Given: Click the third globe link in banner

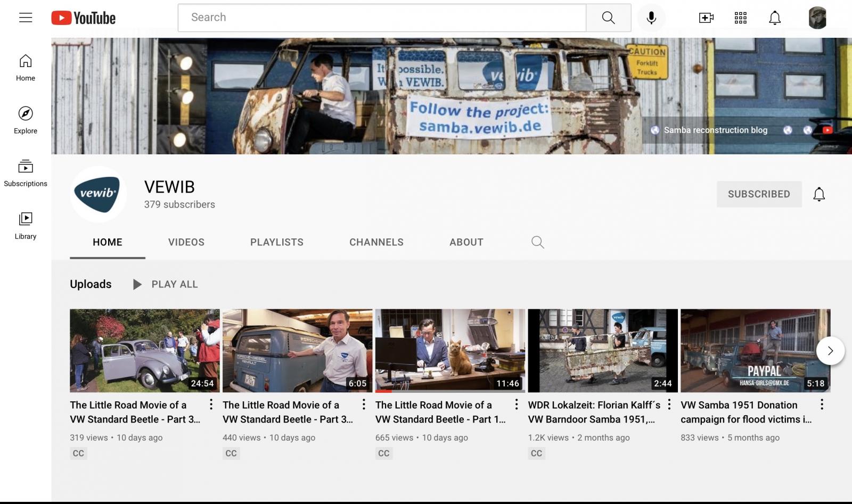Looking at the screenshot, I should pos(808,130).
